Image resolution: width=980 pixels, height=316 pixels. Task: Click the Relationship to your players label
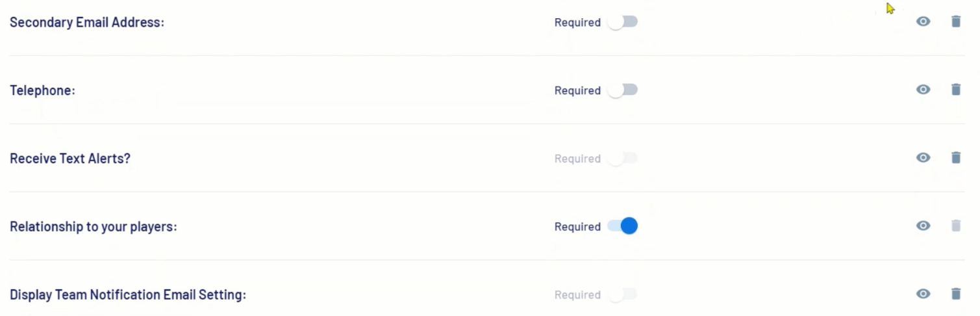point(93,227)
